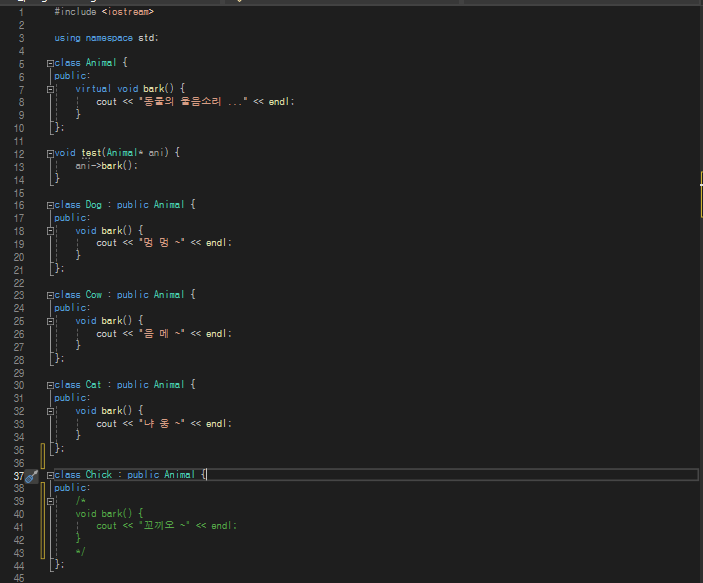This screenshot has height=583, width=703.
Task: Click the "동물의 울음소리 ..." string literal
Action: (193, 102)
